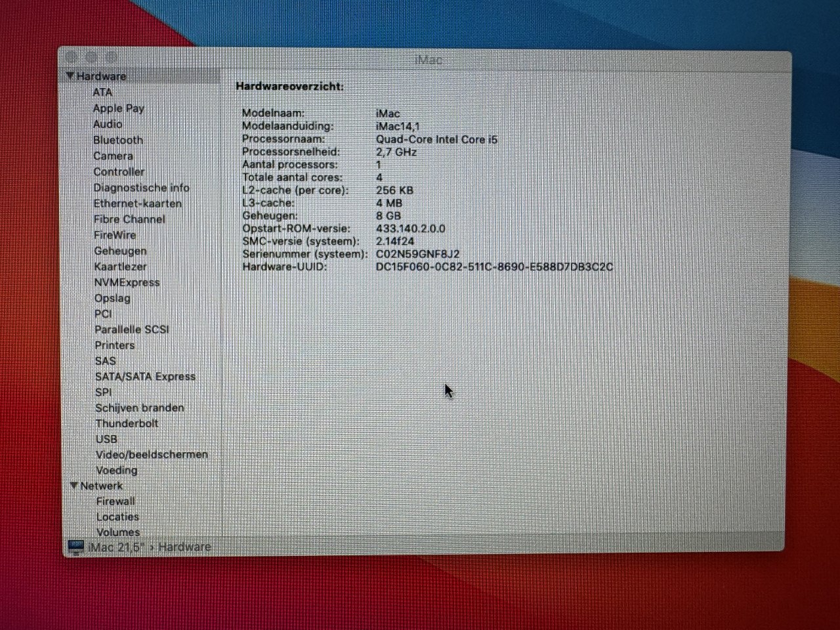
Task: Click the 8 GB memory value
Action: point(388,215)
